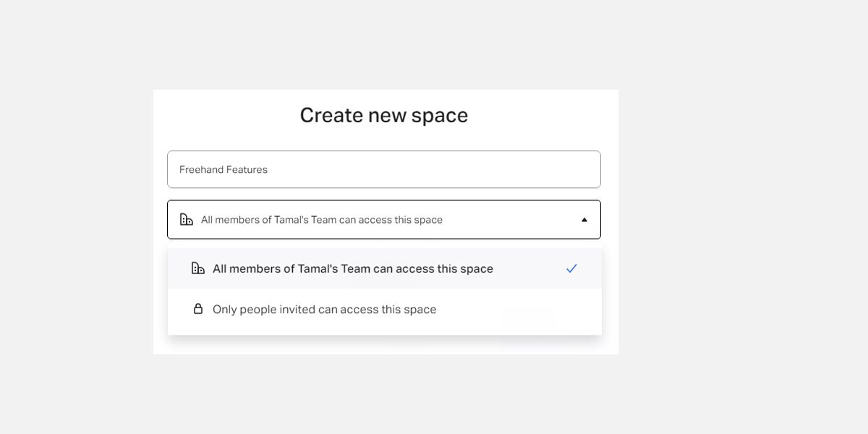
Task: Click the gray backdrop above the dialog
Action: pyautogui.click(x=383, y=43)
